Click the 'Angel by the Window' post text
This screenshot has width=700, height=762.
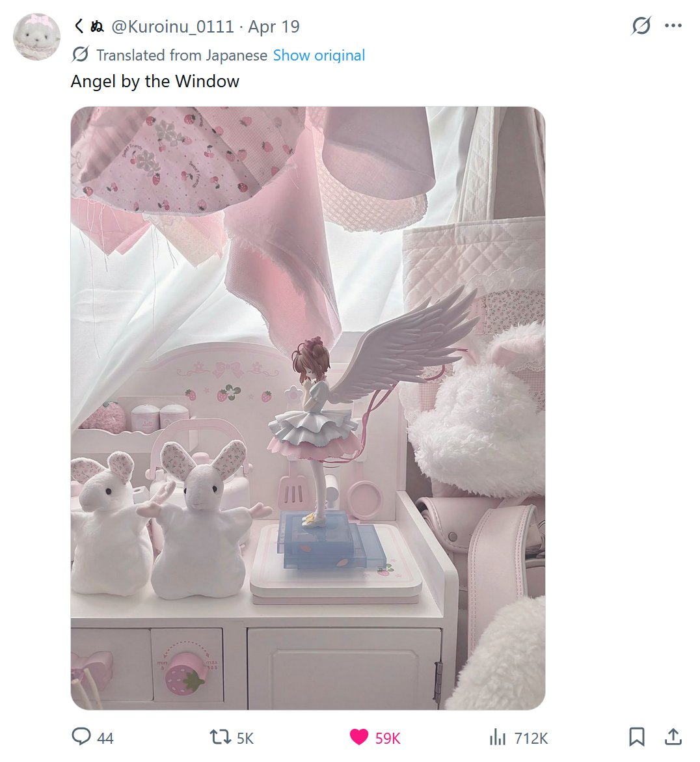[x=155, y=81]
